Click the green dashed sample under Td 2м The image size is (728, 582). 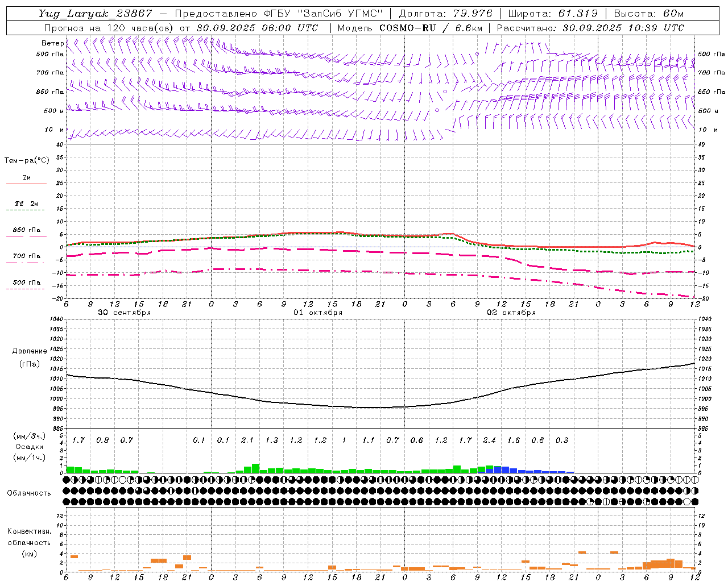26,210
